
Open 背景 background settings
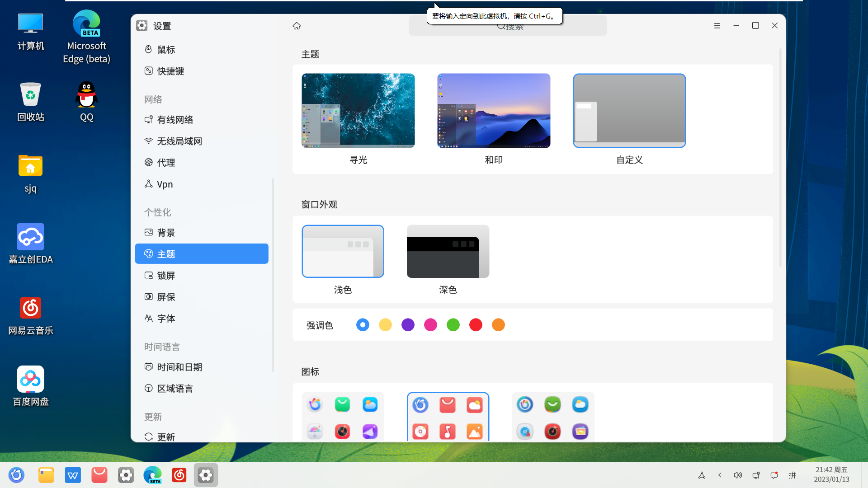point(166,233)
